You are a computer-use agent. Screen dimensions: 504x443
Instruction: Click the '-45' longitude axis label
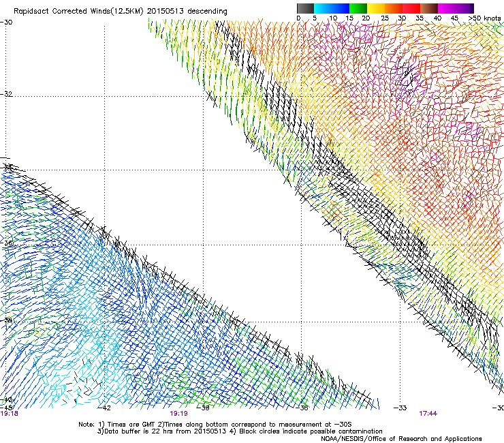point(6,408)
